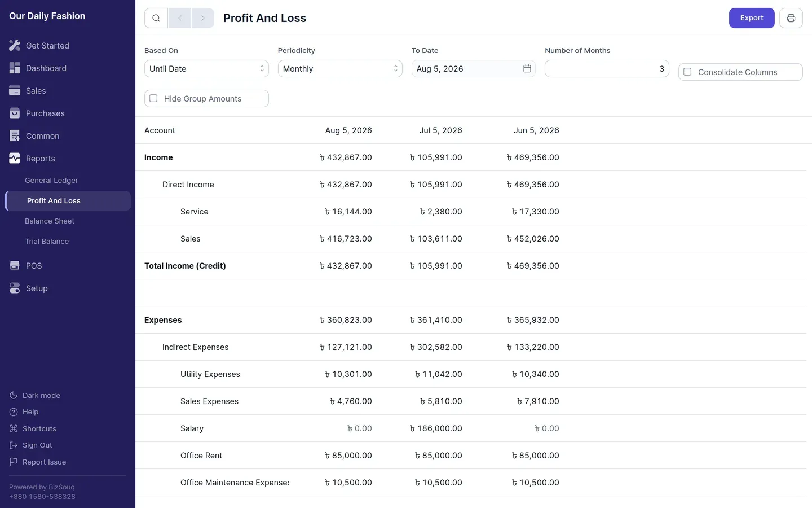Screen dimensions: 812x508
Task: Click the Service account row label
Action: (195, 212)
